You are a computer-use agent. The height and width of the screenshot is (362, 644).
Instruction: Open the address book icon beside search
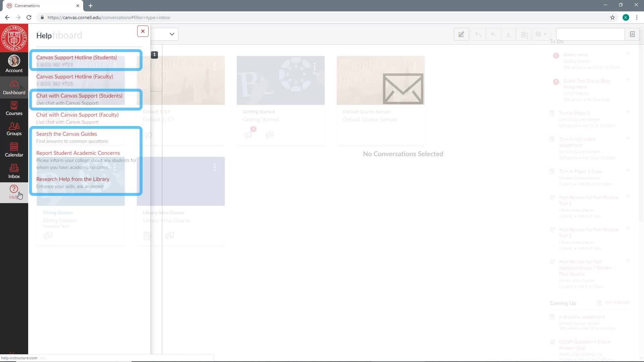pyautogui.click(x=632, y=34)
